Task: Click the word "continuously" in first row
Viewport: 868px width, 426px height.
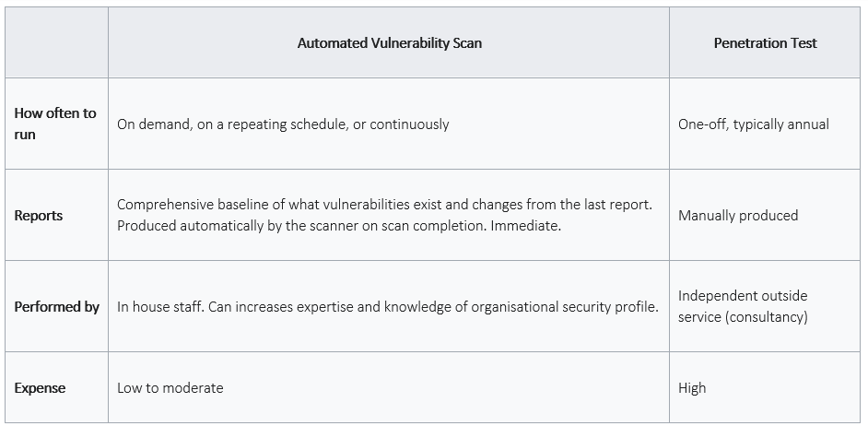Action: (409, 124)
